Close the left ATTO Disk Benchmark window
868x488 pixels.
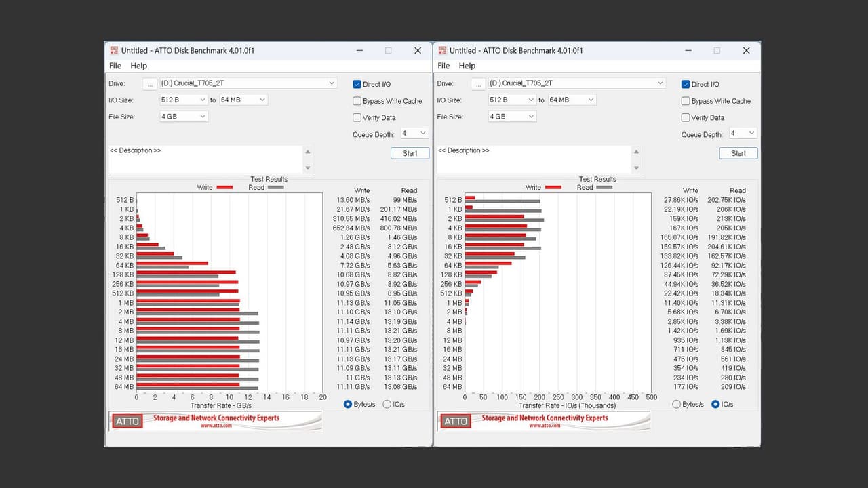coord(418,50)
